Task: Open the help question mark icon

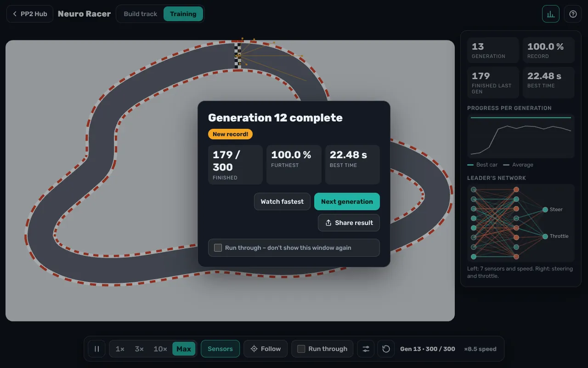Action: tap(573, 14)
